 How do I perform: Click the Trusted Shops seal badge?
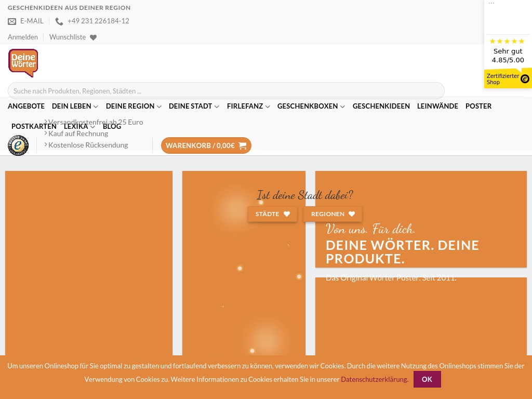tap(18, 145)
